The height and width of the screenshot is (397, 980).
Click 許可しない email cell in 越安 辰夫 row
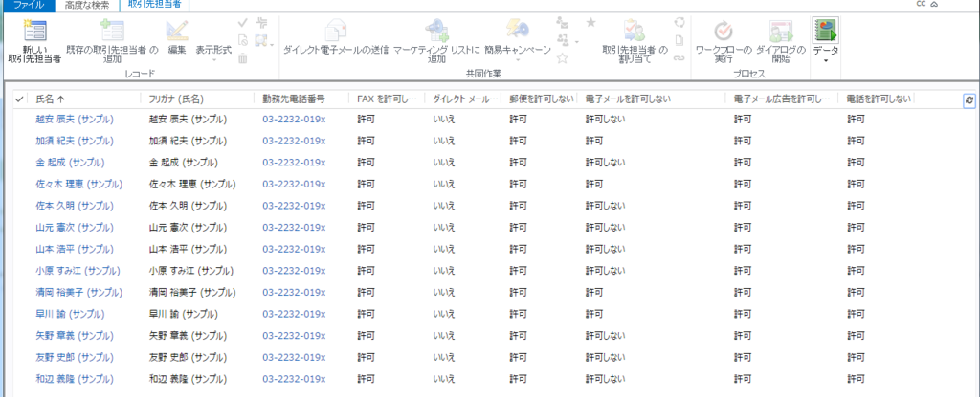pos(605,119)
